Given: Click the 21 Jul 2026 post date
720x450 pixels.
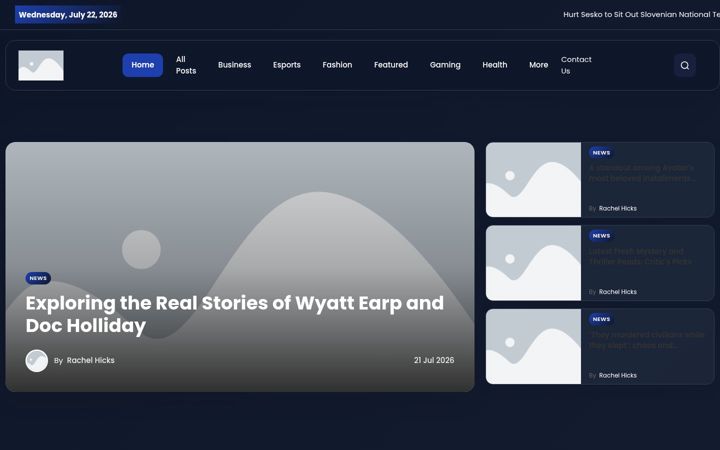Looking at the screenshot, I should (x=434, y=360).
